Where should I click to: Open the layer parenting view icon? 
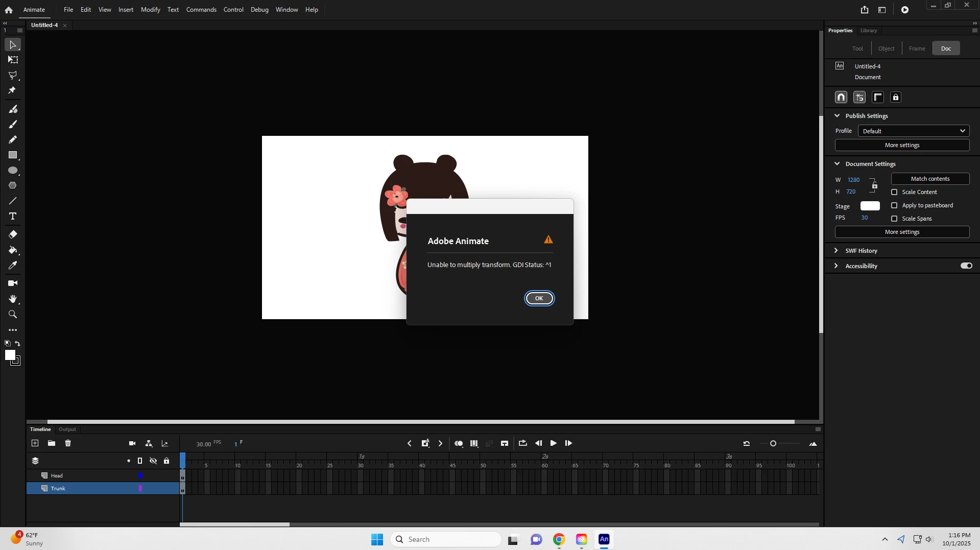pyautogui.click(x=149, y=444)
